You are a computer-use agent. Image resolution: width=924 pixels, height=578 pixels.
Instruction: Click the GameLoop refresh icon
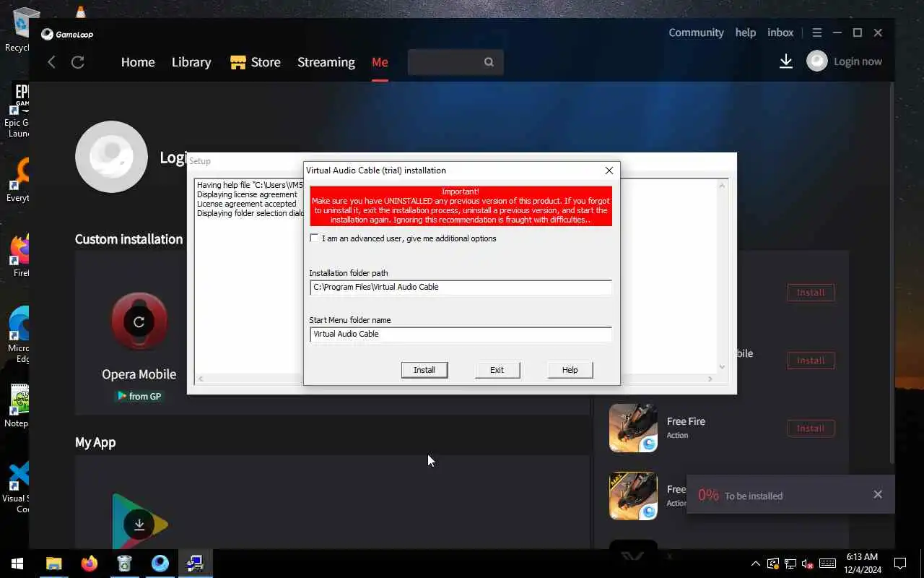[x=78, y=62]
